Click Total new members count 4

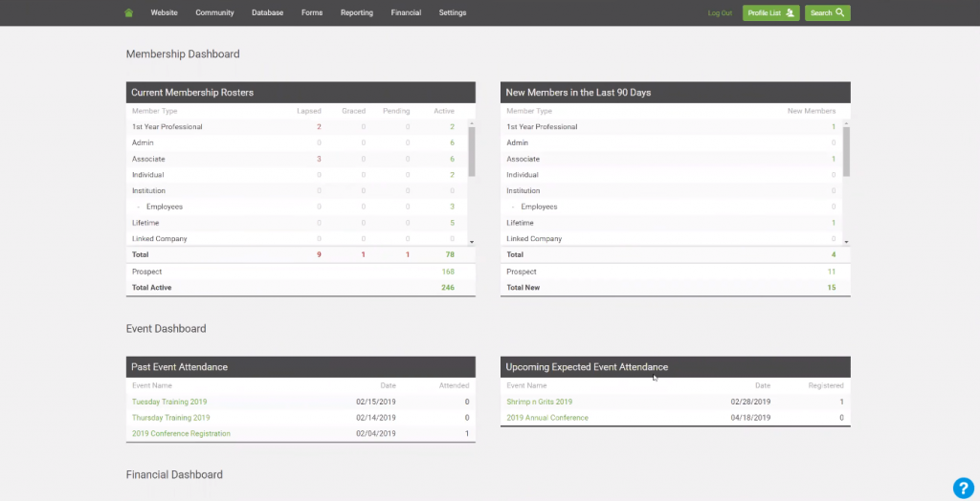click(834, 255)
